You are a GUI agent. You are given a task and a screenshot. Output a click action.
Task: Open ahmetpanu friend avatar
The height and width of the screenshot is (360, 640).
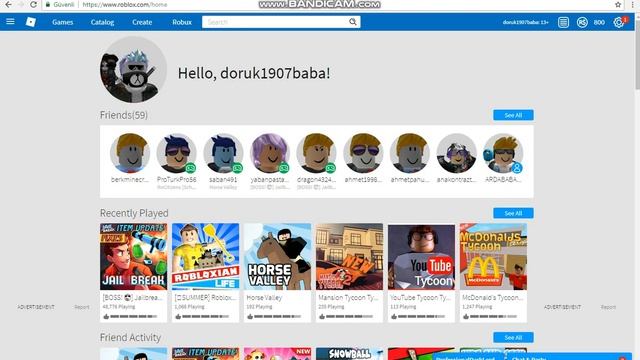(x=409, y=153)
